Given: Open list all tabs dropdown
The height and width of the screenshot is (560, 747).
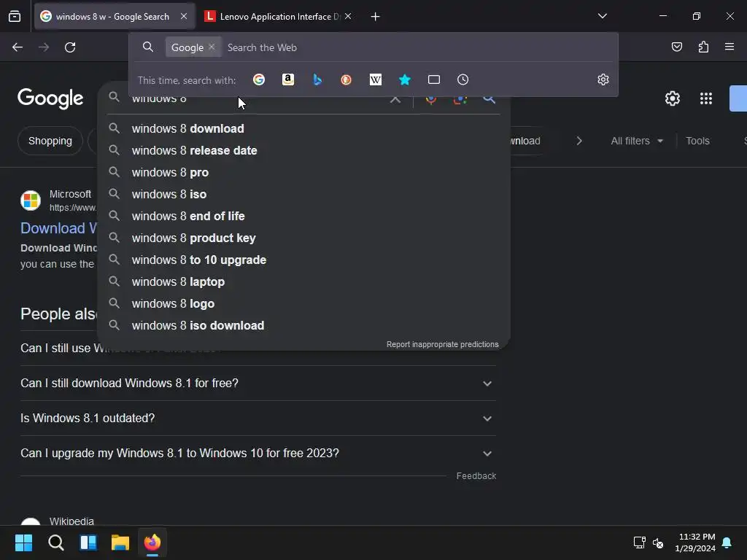Looking at the screenshot, I should [602, 16].
